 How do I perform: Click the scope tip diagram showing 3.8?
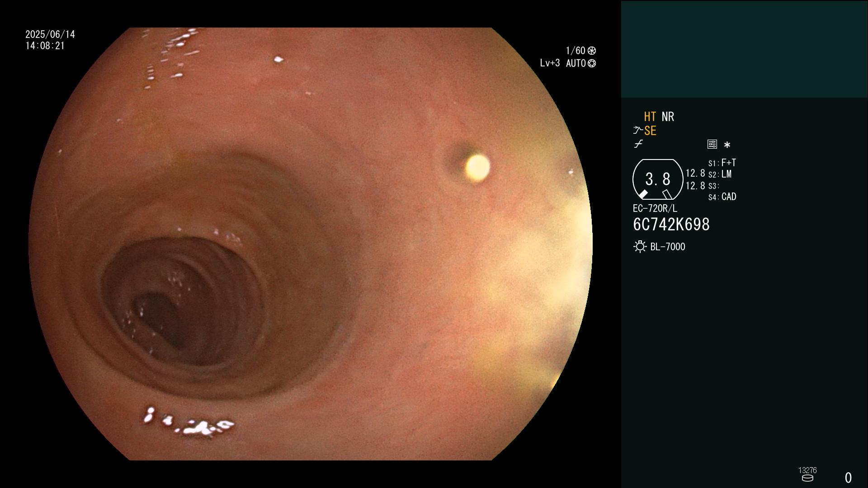pos(658,179)
